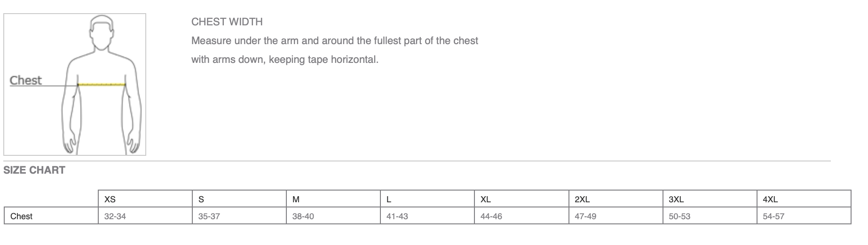Image resolution: width=868 pixels, height=245 pixels.
Task: Select the XL size column header
Action: pos(521,199)
